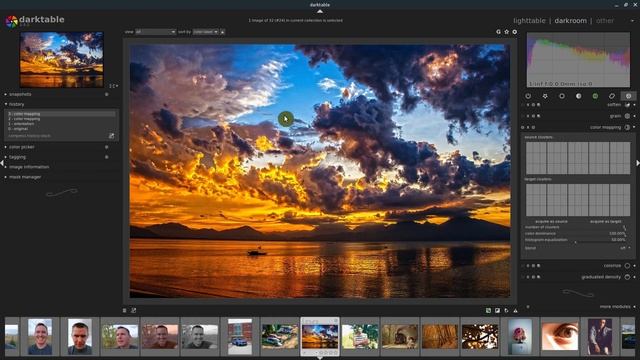640x360 pixels.
Task: Expand the grain module
Action: coord(616,116)
